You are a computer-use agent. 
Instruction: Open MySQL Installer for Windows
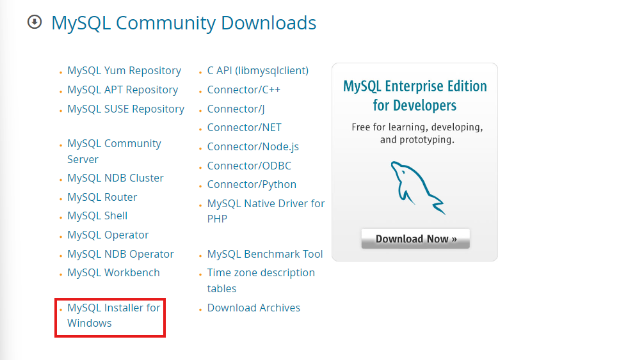[114, 315]
